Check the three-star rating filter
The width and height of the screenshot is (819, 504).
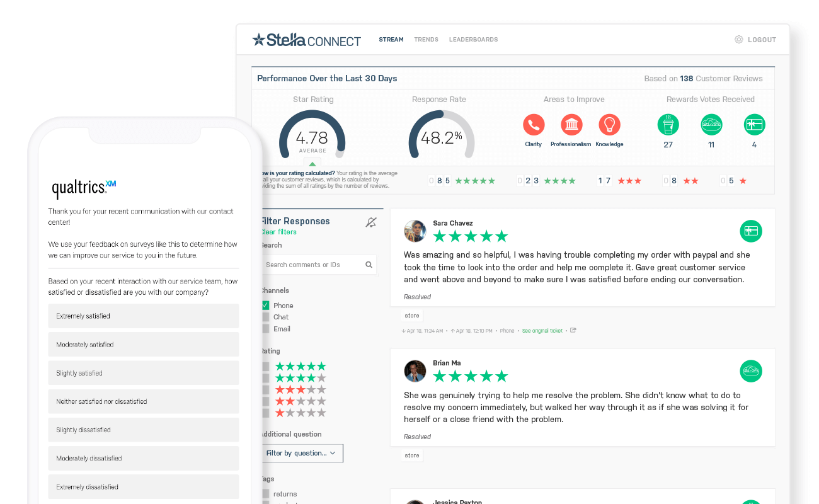(x=265, y=389)
